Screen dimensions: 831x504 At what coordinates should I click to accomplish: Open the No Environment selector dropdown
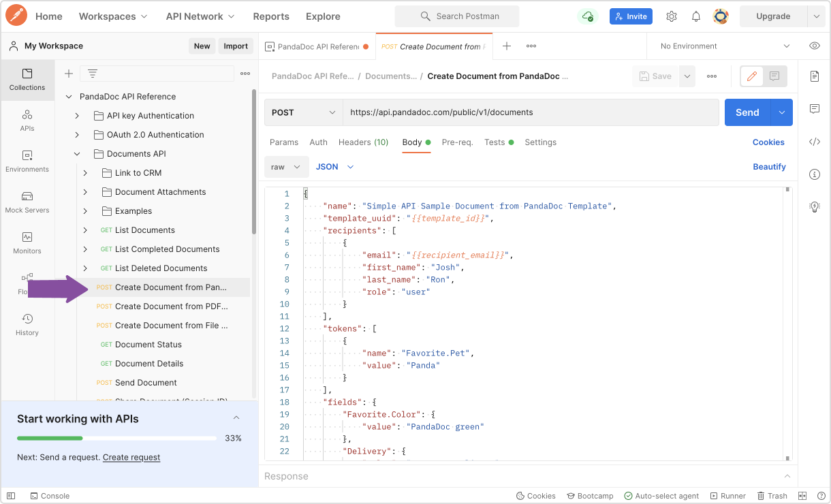[725, 46]
